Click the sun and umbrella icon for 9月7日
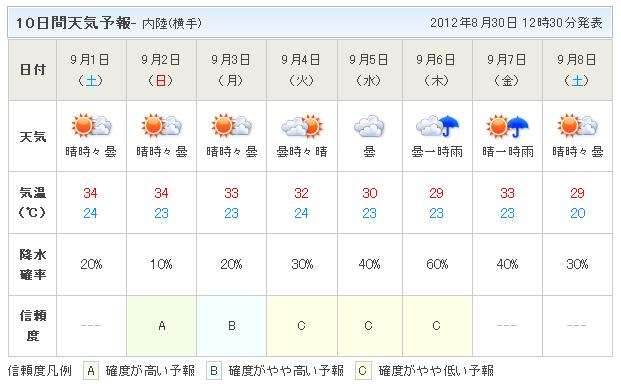The width and height of the screenshot is (621, 390). tap(507, 126)
